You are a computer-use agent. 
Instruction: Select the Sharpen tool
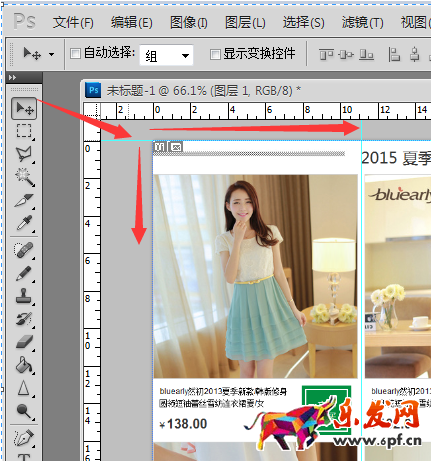coord(24,388)
